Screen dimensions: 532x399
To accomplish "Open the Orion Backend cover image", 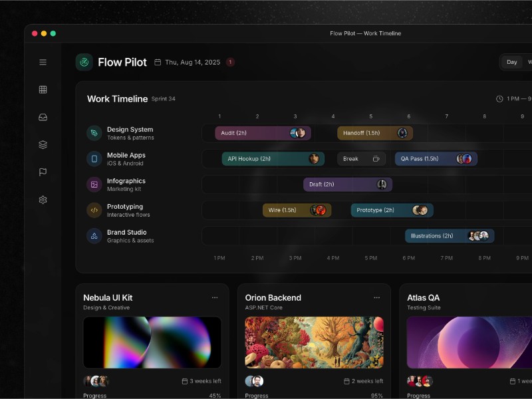I will [314, 342].
